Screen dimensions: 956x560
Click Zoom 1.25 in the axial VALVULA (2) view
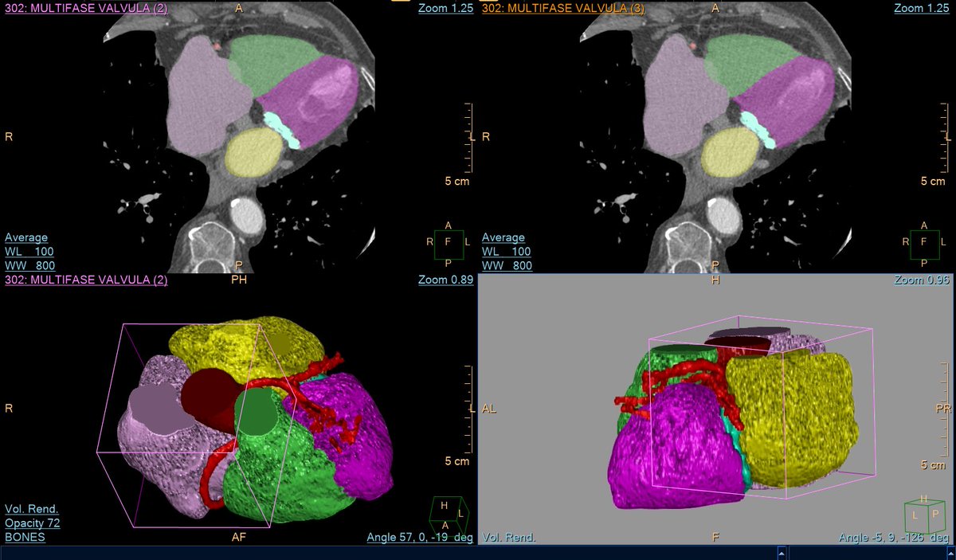[445, 8]
